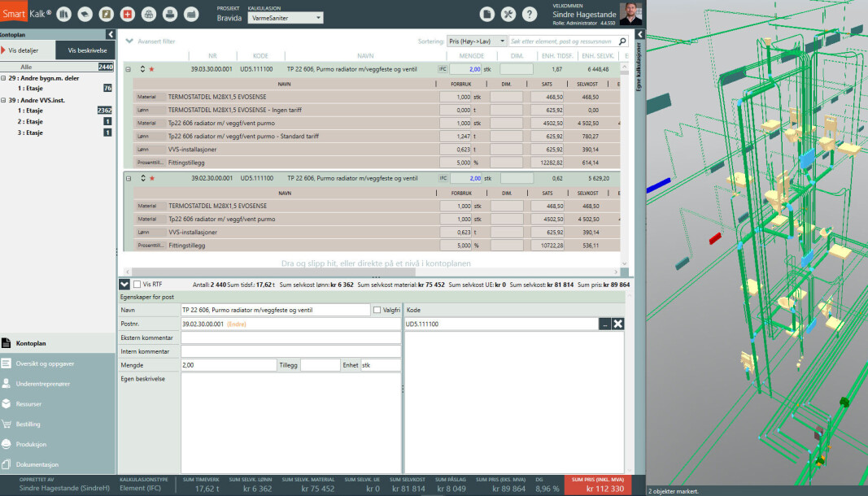Open the Kalkulasjon VarmeSaniter dropdown
Viewport: 868px width, 496px height.
point(286,18)
